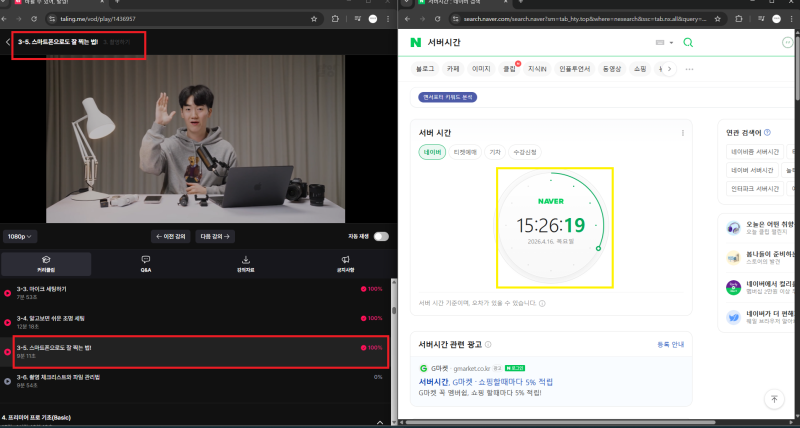Screen dimensions: 800x428
Task: Switch to the 쇼핑 search tab
Action: pyautogui.click(x=640, y=68)
